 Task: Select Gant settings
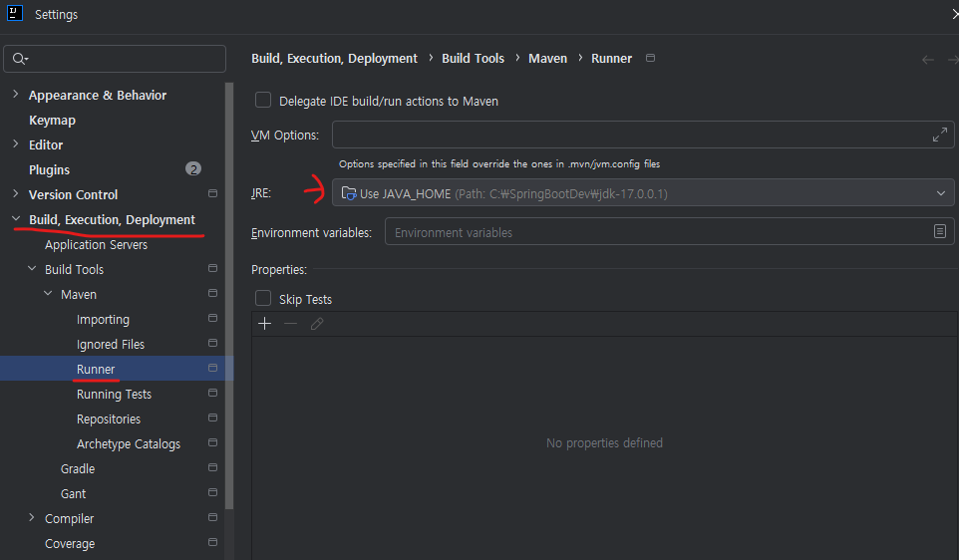click(x=73, y=494)
